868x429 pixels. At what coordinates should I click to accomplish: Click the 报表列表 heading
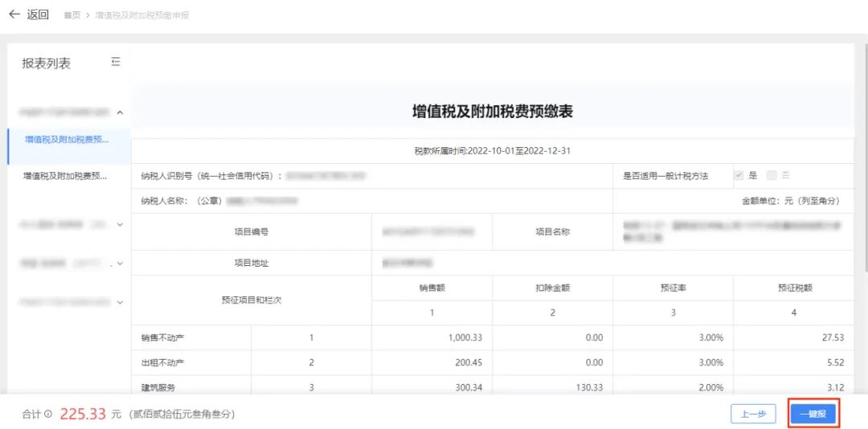click(47, 63)
